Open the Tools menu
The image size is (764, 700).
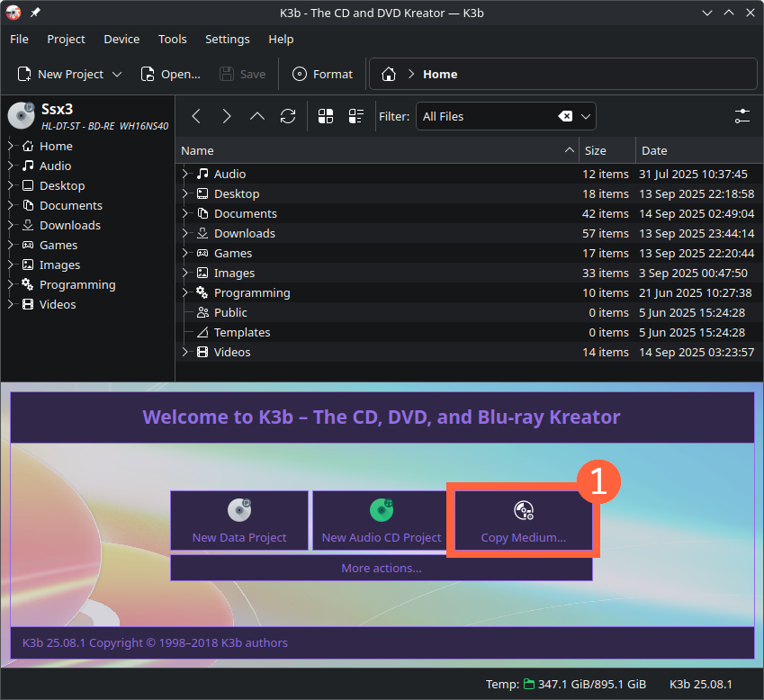click(x=172, y=39)
